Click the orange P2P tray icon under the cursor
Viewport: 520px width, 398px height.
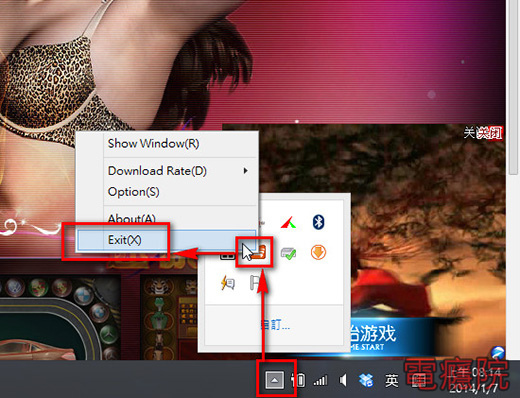[x=258, y=252]
